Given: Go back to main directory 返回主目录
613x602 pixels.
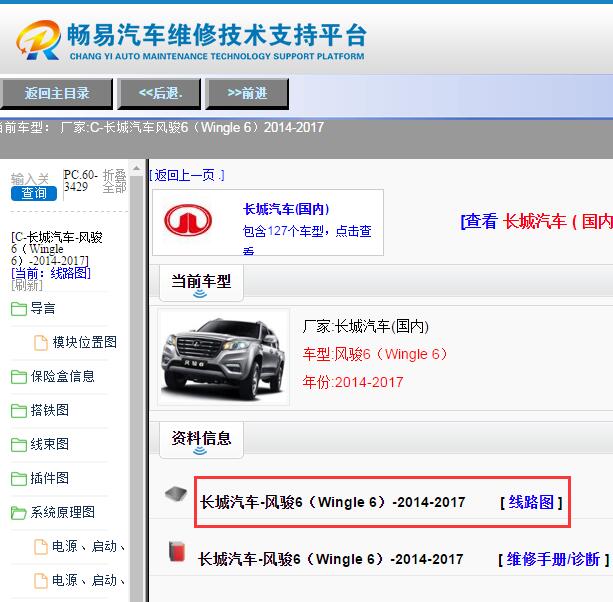Looking at the screenshot, I should tap(57, 93).
